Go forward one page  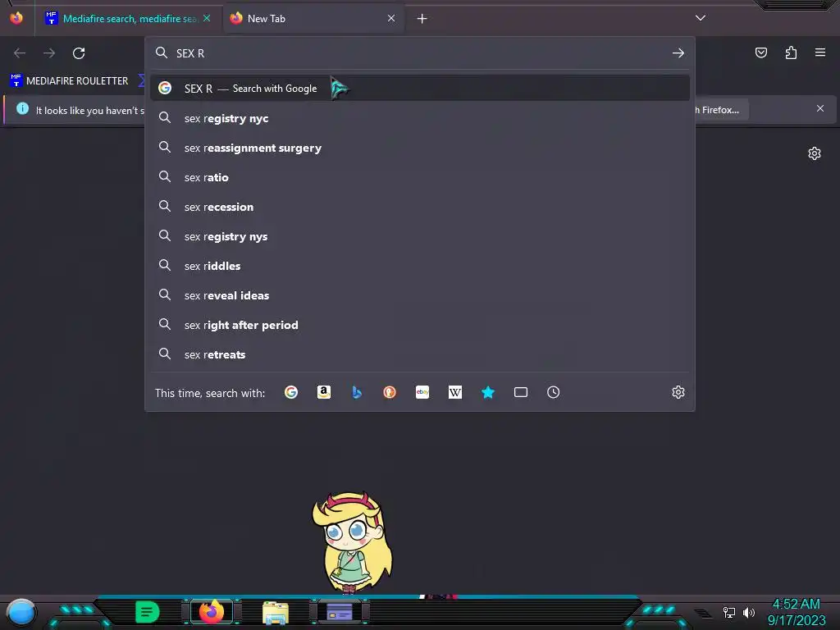(49, 53)
